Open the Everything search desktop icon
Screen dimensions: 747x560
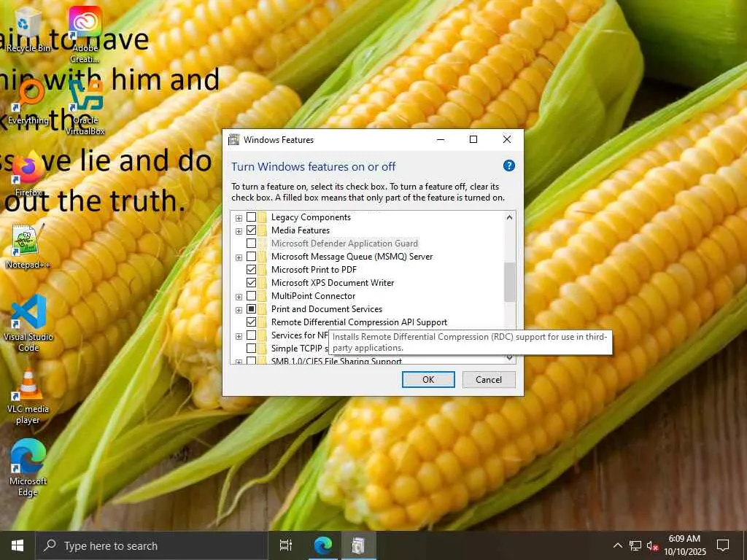click(28, 102)
